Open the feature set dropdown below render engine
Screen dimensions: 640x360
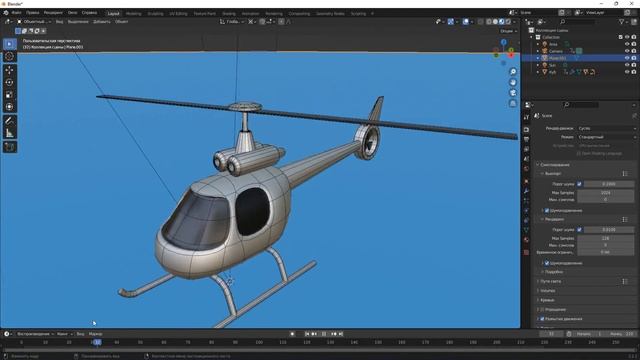[x=607, y=137]
